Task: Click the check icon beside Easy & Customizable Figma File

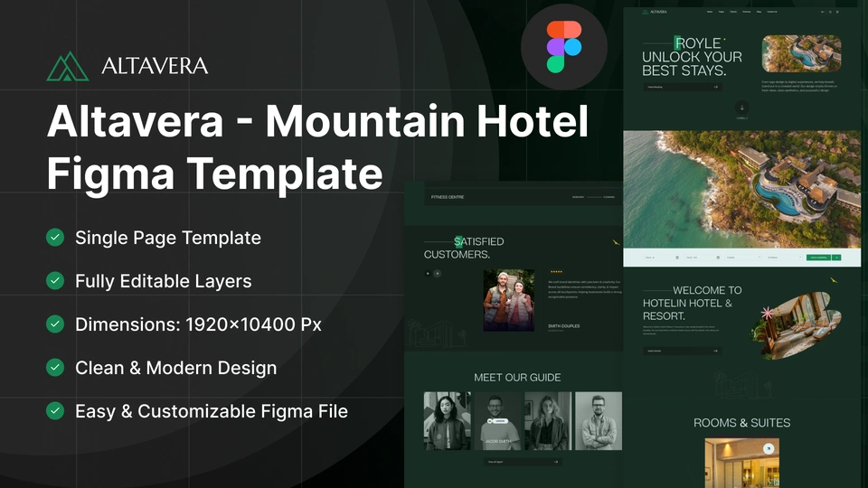Action: coord(55,410)
